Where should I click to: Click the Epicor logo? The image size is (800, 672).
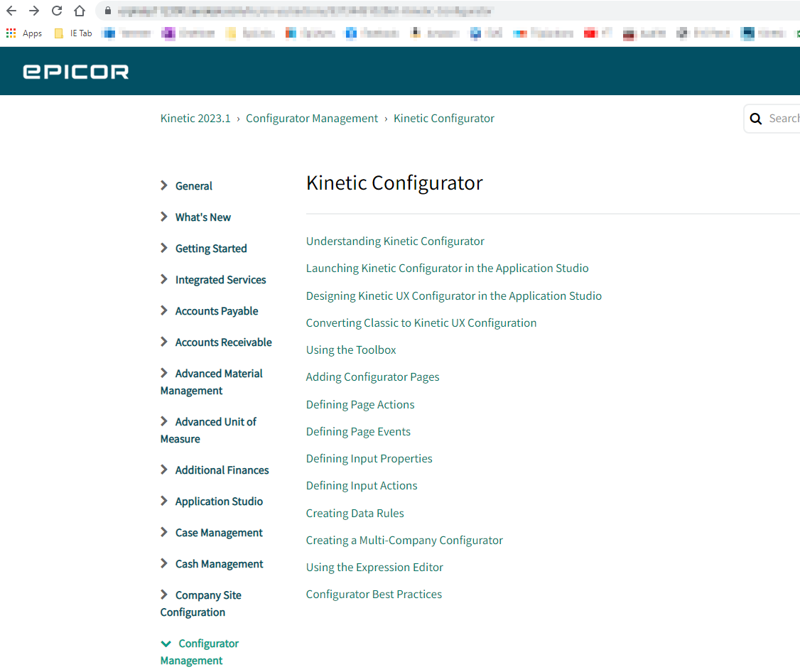tap(75, 72)
